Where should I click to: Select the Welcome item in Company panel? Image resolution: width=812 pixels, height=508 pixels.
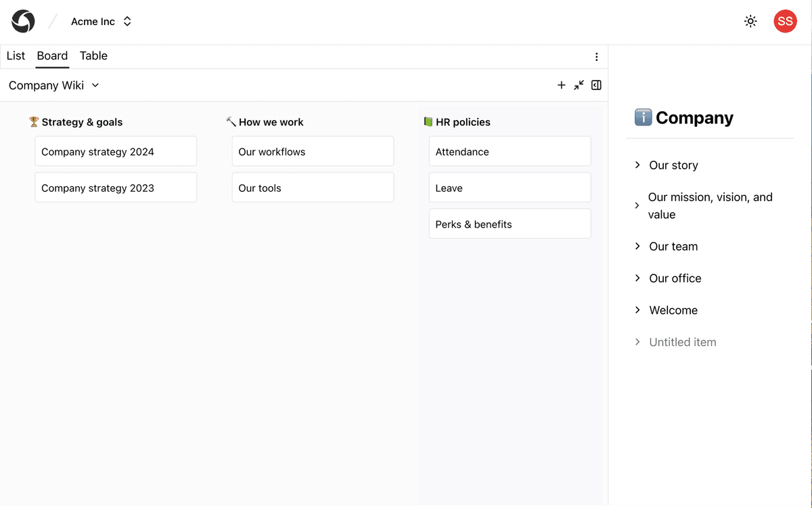tap(673, 310)
